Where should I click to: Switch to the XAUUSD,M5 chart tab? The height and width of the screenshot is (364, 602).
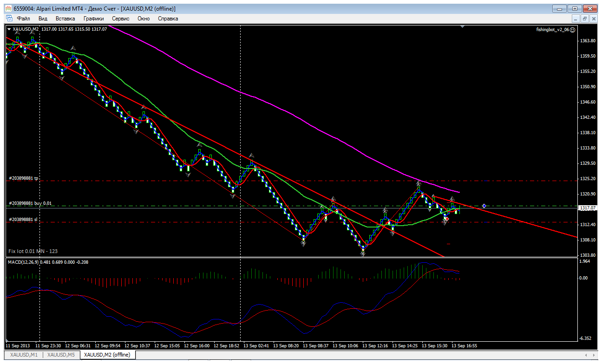coord(61,355)
